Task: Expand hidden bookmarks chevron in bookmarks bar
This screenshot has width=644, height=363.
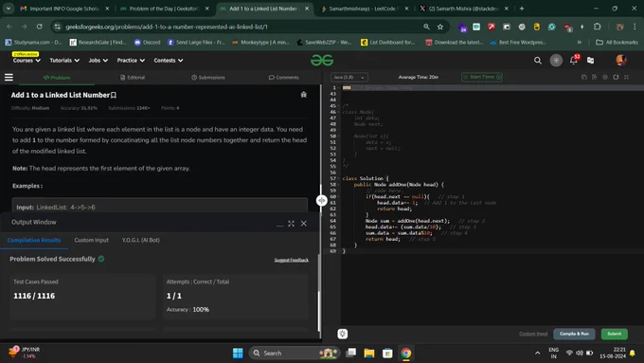Action: coord(579,43)
